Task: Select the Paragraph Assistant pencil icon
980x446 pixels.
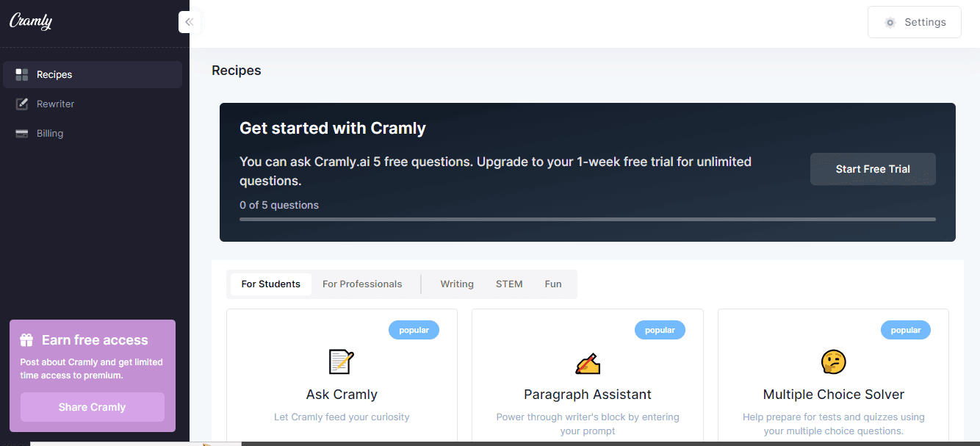Action: pos(587,362)
